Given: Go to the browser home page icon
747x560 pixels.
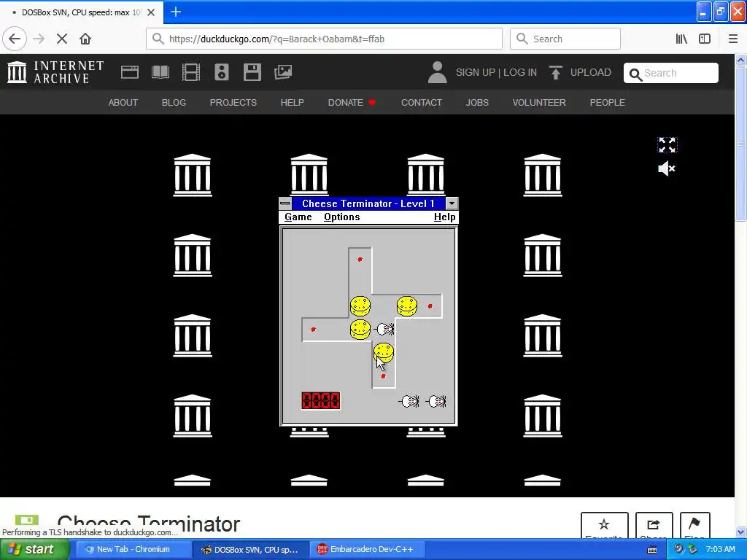Looking at the screenshot, I should pyautogui.click(x=85, y=39).
